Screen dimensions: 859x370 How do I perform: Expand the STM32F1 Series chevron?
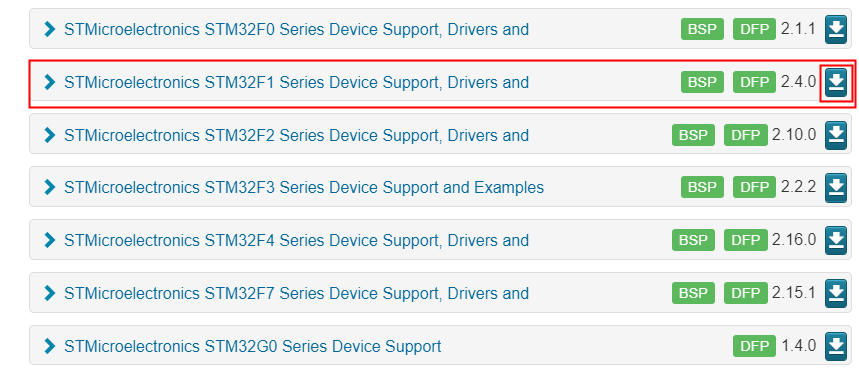50,82
